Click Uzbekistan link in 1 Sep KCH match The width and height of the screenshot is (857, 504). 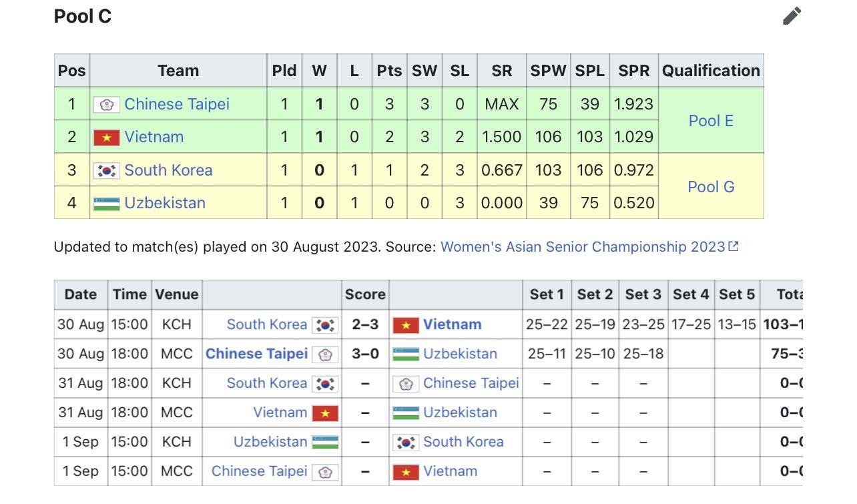pos(270,442)
